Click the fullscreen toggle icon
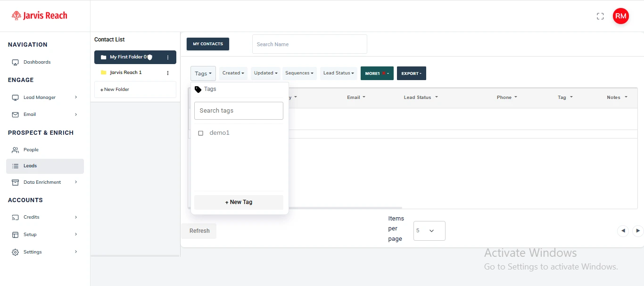Image resolution: width=644 pixels, height=286 pixels. click(600, 16)
